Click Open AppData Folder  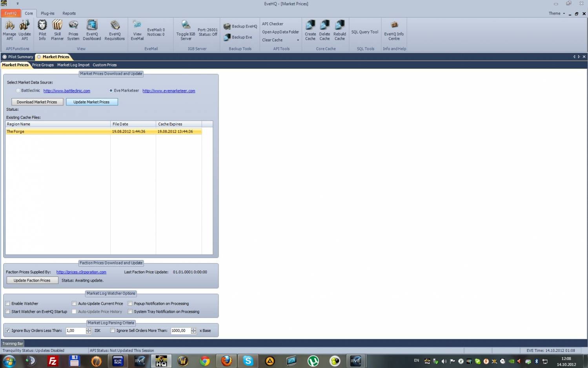point(280,32)
